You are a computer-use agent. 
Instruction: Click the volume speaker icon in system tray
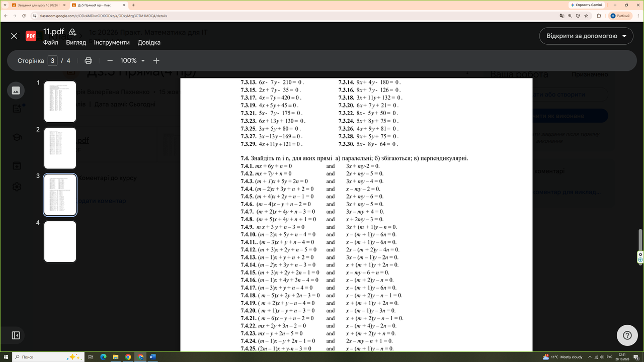tap(602, 357)
